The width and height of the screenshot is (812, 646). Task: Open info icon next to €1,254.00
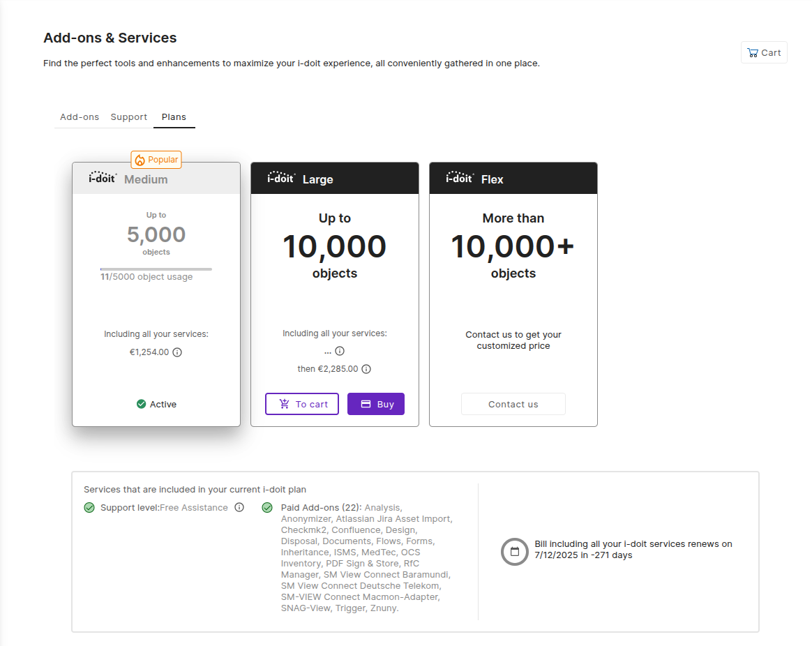tap(177, 352)
